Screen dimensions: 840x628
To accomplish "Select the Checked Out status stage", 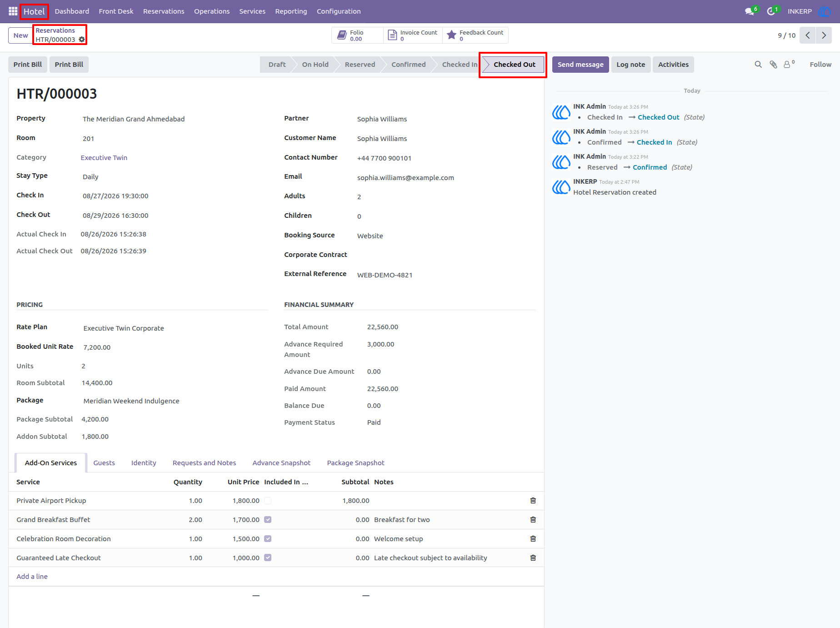I will click(514, 65).
